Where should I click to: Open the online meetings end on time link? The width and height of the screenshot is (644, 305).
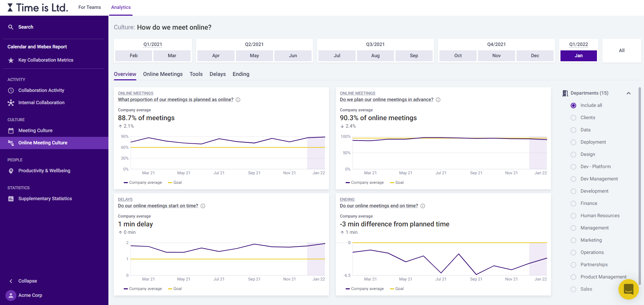[379, 206]
